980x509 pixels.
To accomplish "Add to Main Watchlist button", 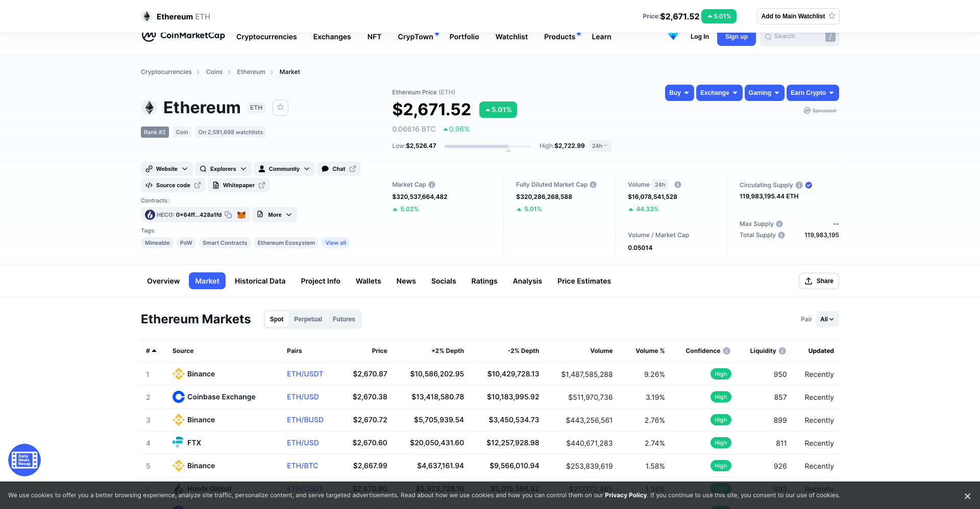I will pyautogui.click(x=798, y=16).
